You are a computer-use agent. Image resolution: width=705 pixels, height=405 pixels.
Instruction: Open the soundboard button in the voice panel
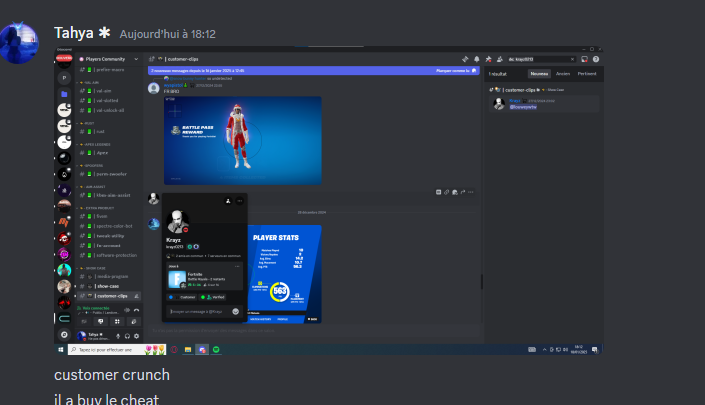click(x=134, y=321)
